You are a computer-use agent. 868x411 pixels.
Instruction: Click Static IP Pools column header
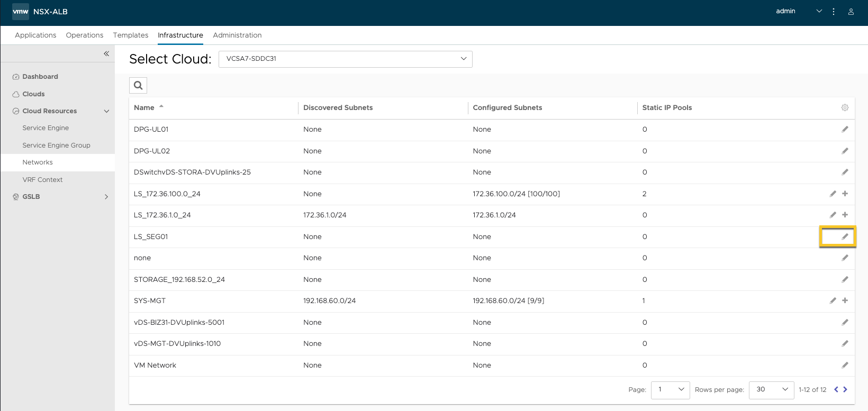pyautogui.click(x=667, y=107)
